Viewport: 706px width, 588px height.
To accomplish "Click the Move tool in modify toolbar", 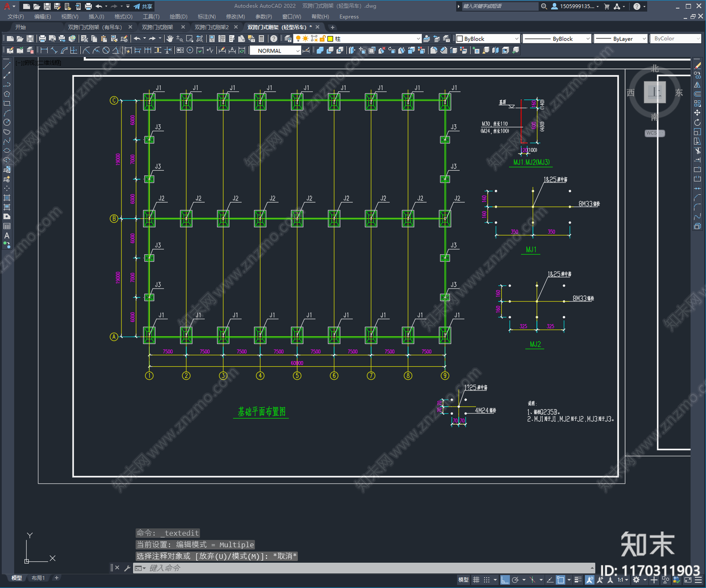I will [x=698, y=113].
